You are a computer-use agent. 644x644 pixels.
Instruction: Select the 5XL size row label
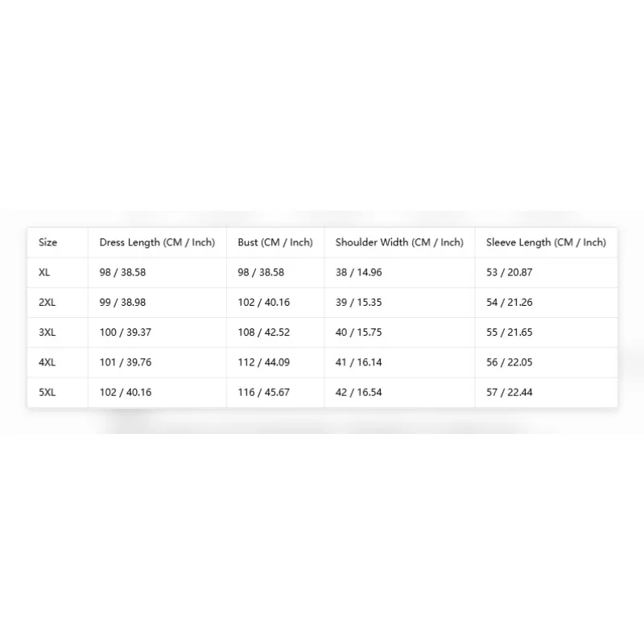point(47,392)
